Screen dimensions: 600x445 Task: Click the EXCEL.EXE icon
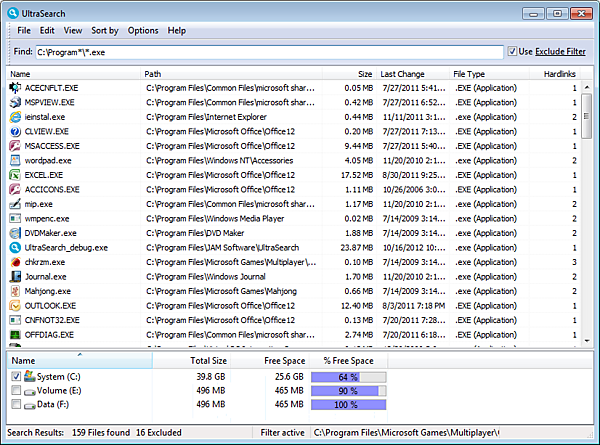pos(15,175)
